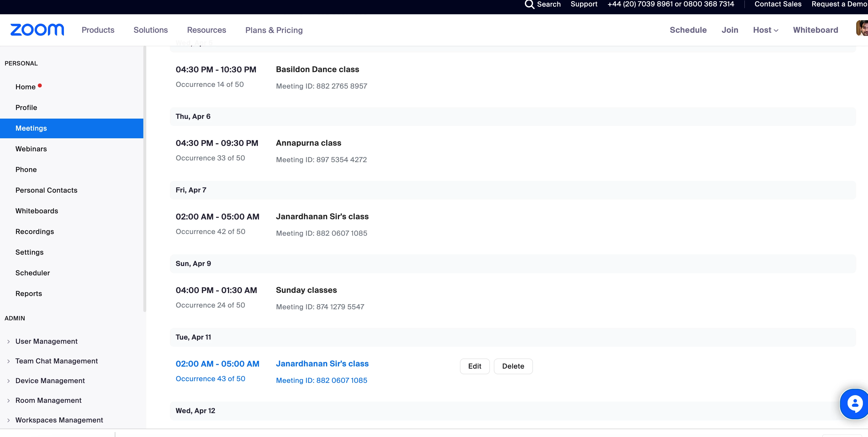Go to Webinars in sidebar
The height and width of the screenshot is (437, 868).
pyautogui.click(x=31, y=149)
